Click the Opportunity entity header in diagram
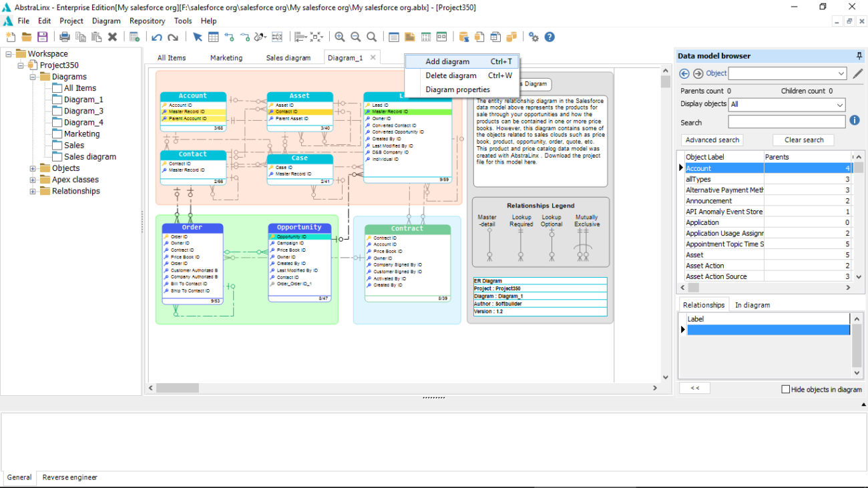 (x=299, y=228)
